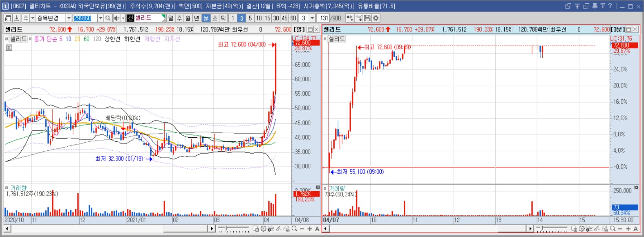The height and width of the screenshot is (237, 644).
Task: Choose the 30-minute interval button
Action: [x=276, y=18]
